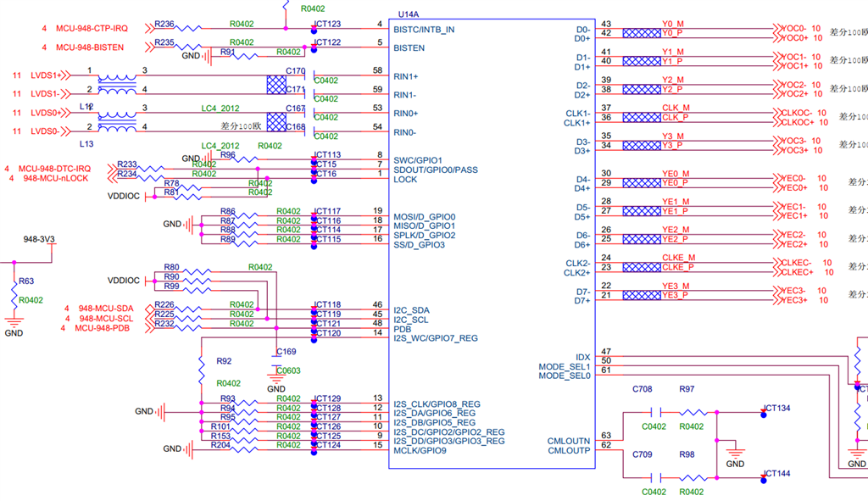Click the R63 resistor symbol

pyautogui.click(x=14, y=294)
